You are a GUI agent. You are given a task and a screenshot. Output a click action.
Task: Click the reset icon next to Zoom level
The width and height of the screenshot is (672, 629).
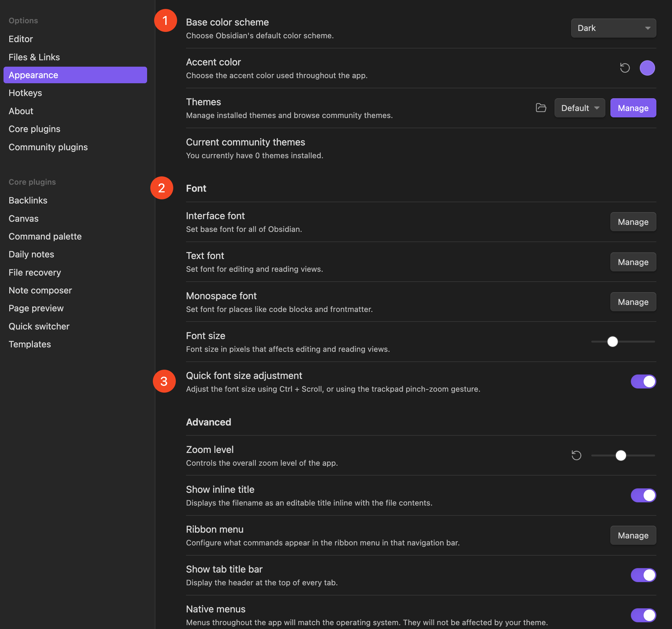[x=577, y=455]
